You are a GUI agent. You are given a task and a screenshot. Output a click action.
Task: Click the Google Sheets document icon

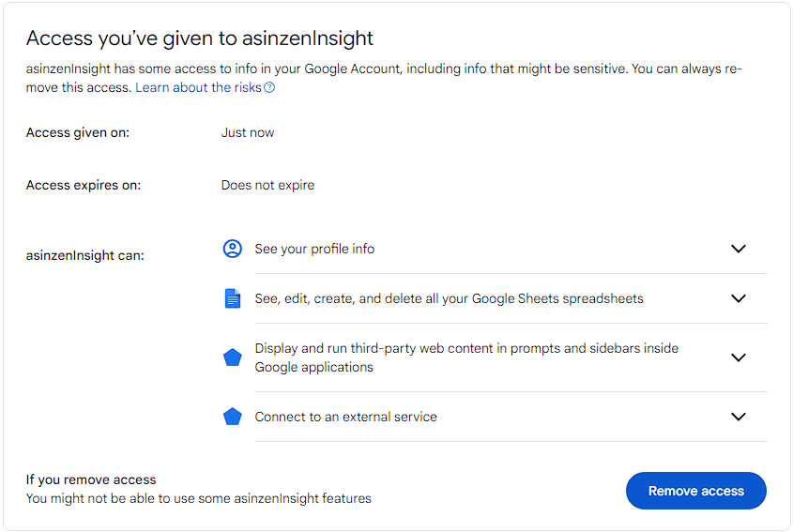click(x=232, y=298)
